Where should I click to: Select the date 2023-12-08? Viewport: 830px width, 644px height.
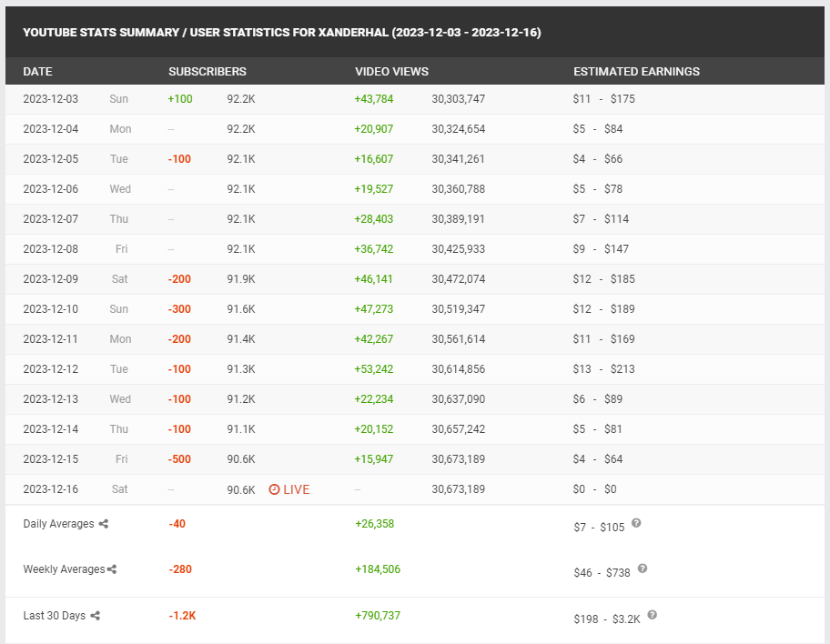[x=51, y=248]
